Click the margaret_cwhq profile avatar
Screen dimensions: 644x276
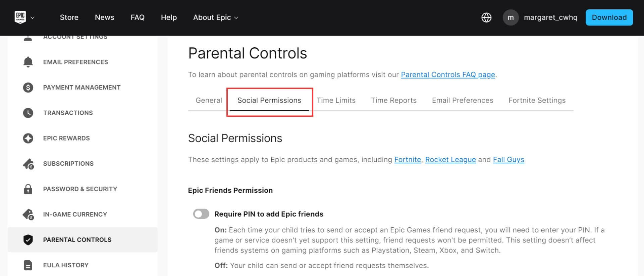[510, 17]
